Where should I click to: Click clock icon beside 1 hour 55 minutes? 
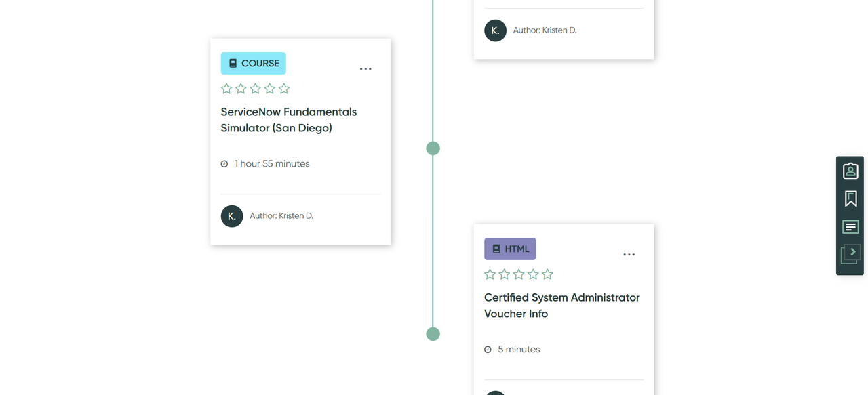pyautogui.click(x=224, y=164)
